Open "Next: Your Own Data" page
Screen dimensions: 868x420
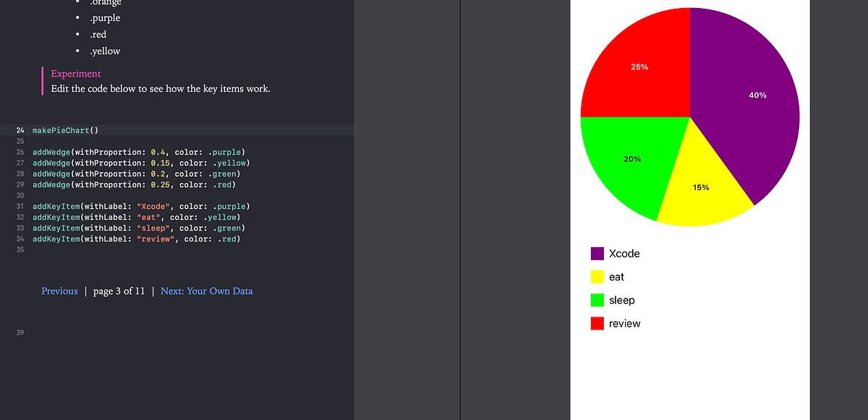pos(207,291)
